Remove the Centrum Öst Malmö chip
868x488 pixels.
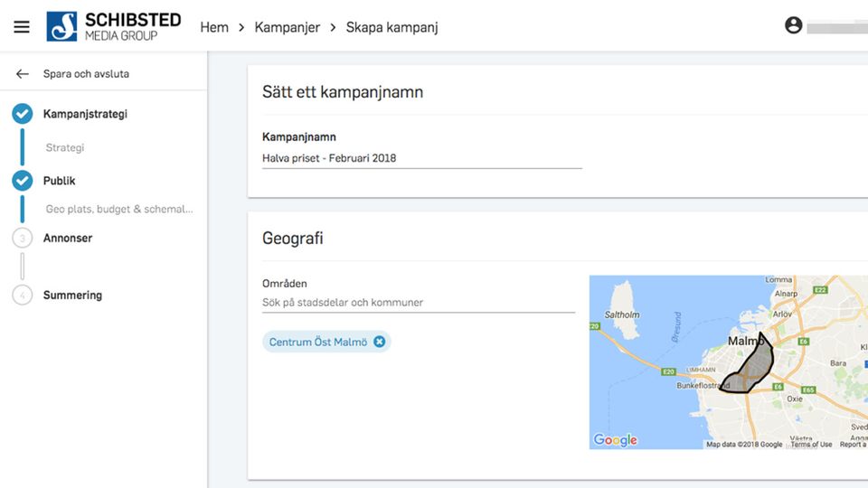[379, 342]
